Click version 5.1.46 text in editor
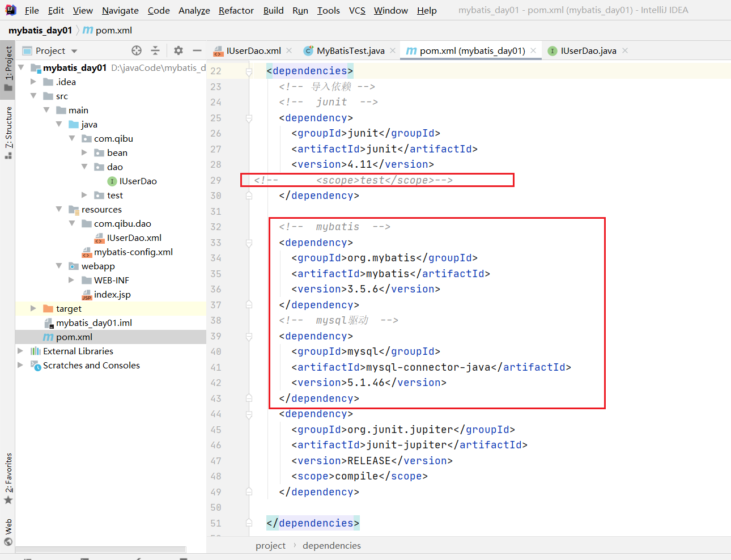731x560 pixels. pos(369,383)
